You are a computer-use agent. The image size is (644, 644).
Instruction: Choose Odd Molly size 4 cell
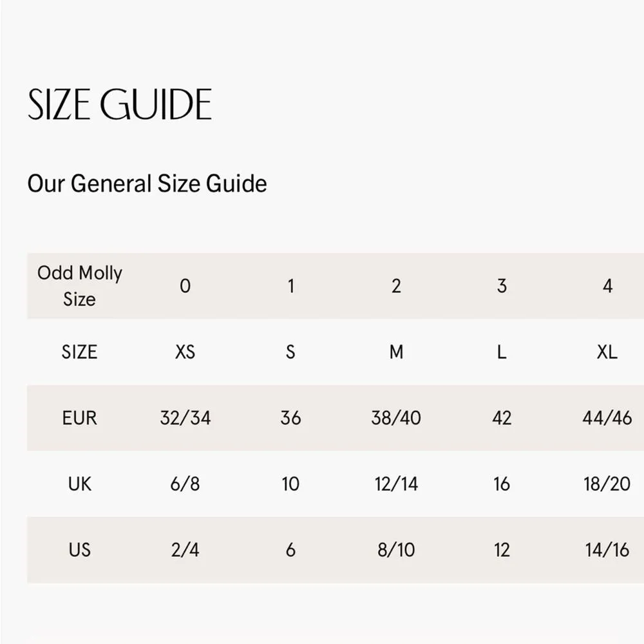[x=607, y=286]
